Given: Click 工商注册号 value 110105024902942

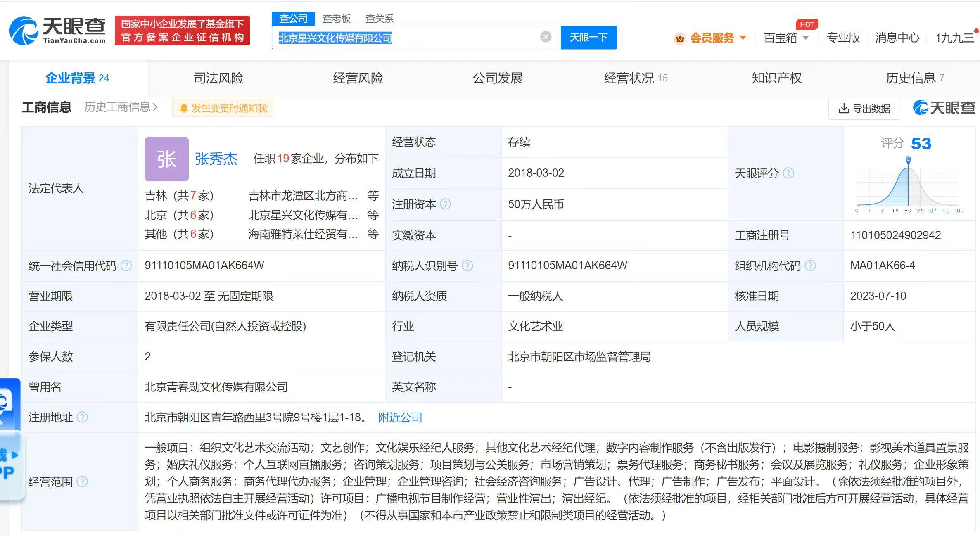Looking at the screenshot, I should tap(895, 235).
